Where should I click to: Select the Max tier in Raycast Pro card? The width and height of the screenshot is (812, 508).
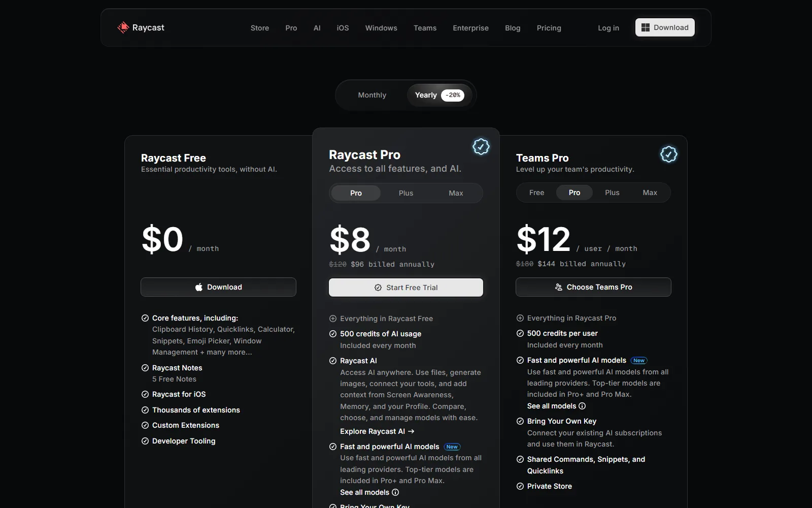point(456,193)
